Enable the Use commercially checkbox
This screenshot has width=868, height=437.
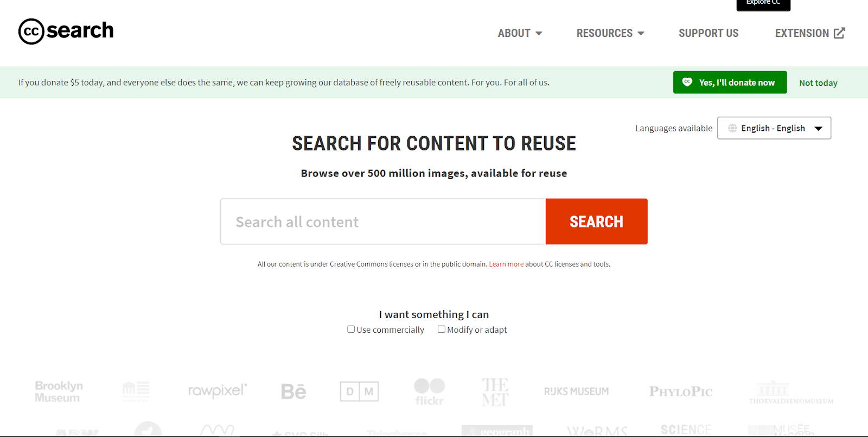pyautogui.click(x=351, y=329)
